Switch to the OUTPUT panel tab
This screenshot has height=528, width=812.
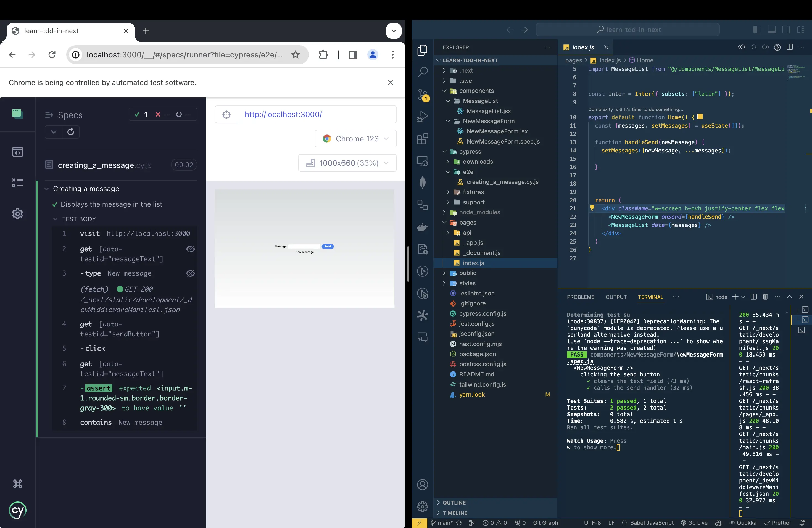[616, 297]
